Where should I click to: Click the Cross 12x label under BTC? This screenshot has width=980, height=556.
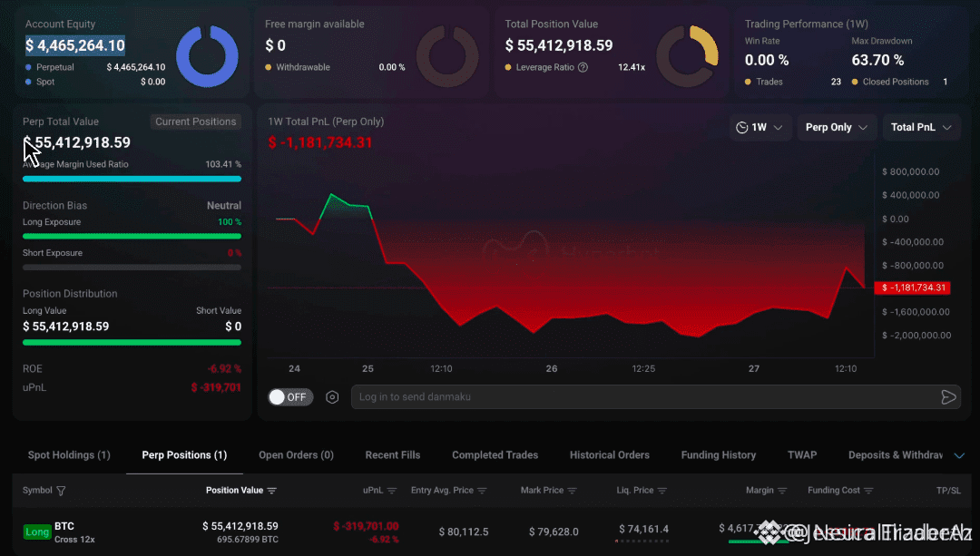[x=74, y=540]
